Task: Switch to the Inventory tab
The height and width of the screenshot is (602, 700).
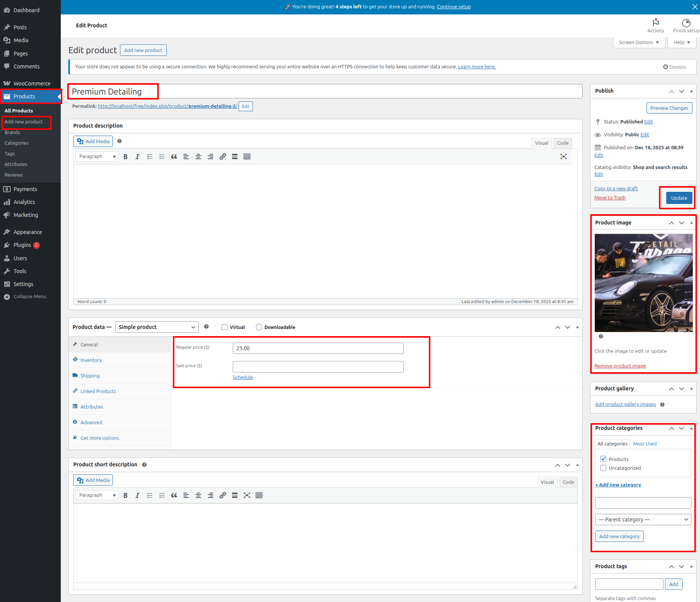Action: [91, 360]
